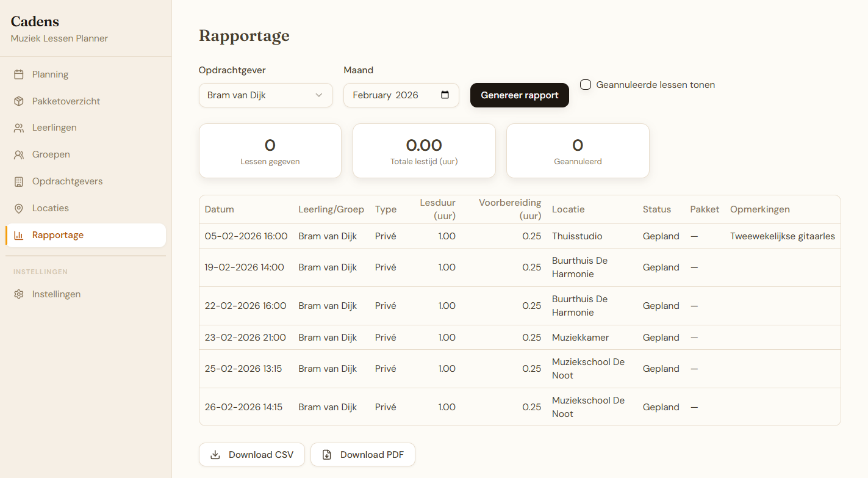The image size is (868, 478).
Task: Go to the Rapportage section
Action: pyautogui.click(x=58, y=234)
